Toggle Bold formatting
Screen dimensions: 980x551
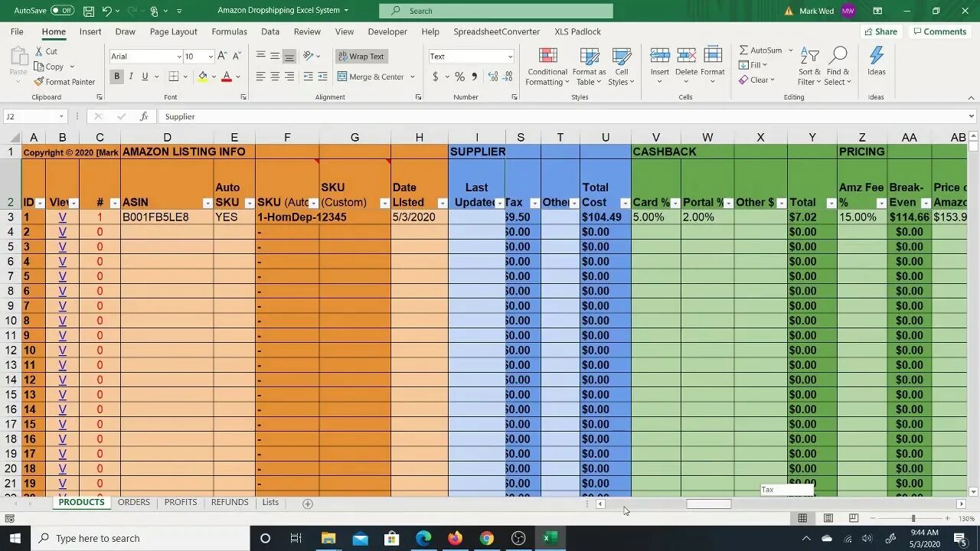pos(117,77)
